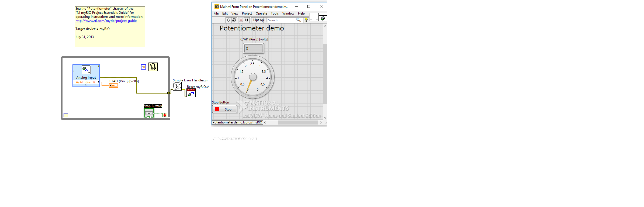Click the orange DBL indicator terminal
Viewport: 644px width, 207px height.
point(114,85)
